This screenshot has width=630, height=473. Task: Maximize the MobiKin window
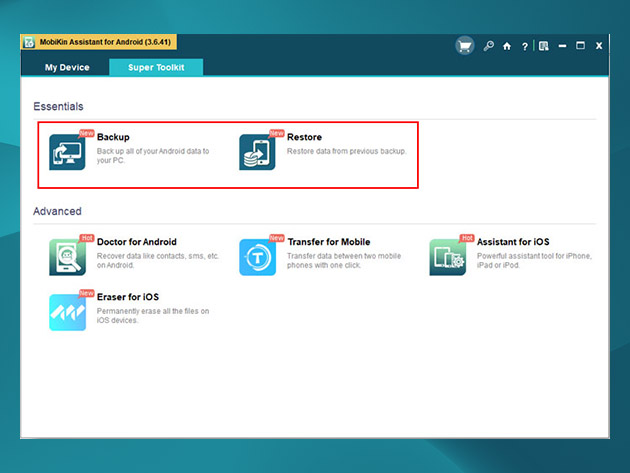point(581,46)
